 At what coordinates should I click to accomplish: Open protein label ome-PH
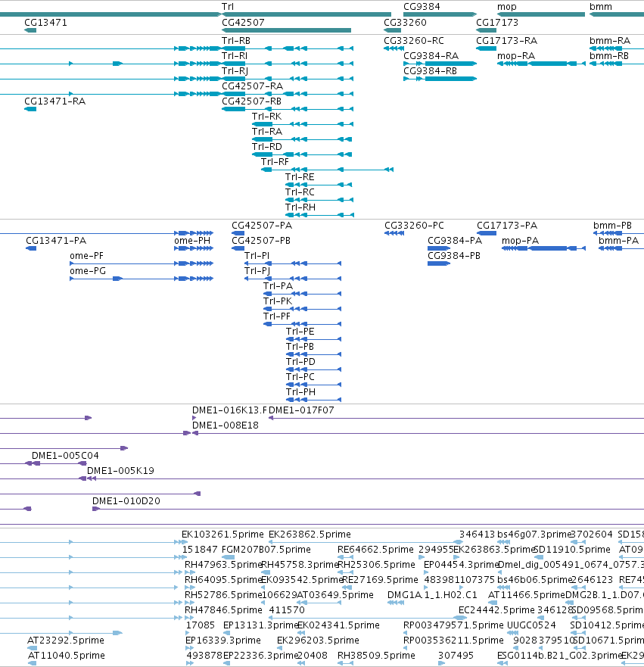pos(192,241)
